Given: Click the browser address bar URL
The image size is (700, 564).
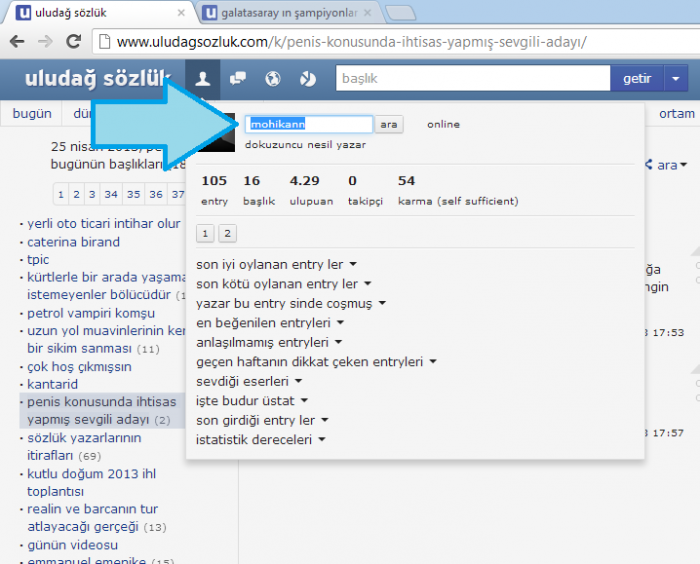Looking at the screenshot, I should point(350,42).
